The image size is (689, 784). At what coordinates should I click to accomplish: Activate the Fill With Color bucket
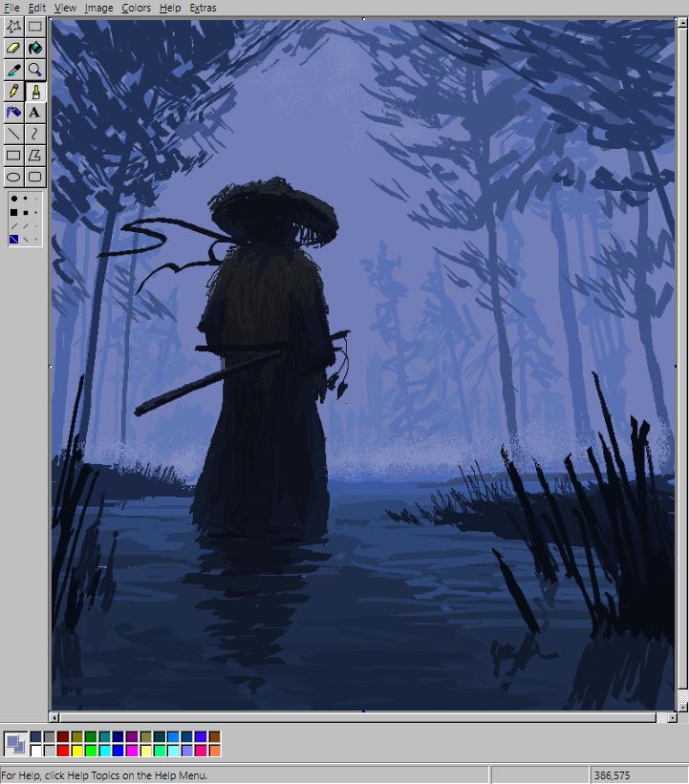(x=35, y=48)
